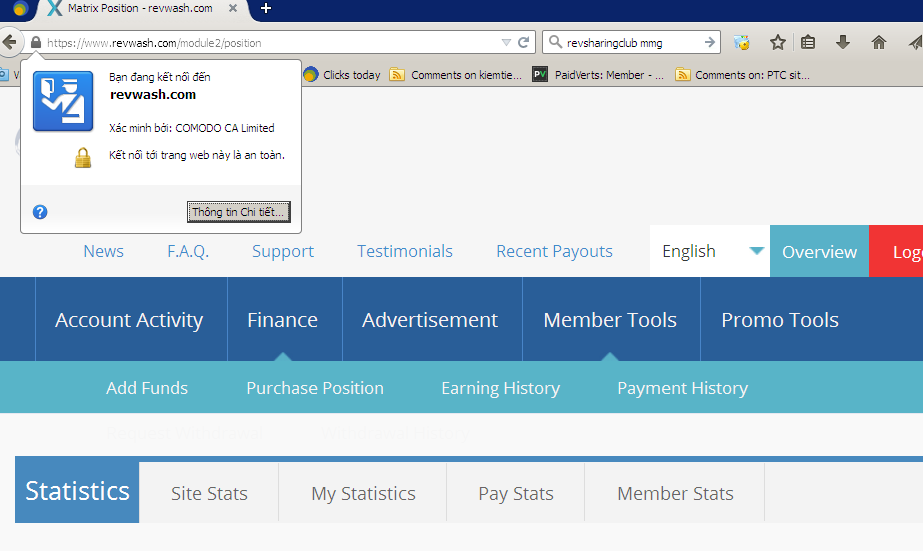Viewport: 923px width, 551px height.
Task: Click the Bạn đang kết nối đến text
Action: click(160, 77)
